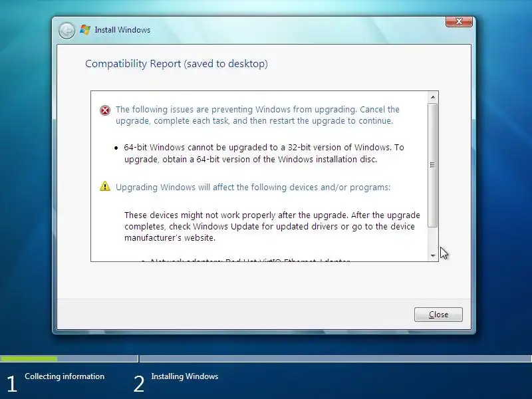Viewport: 532px width, 399px height.
Task: Click the Upgrading Windows will affect text
Action: 253,188
